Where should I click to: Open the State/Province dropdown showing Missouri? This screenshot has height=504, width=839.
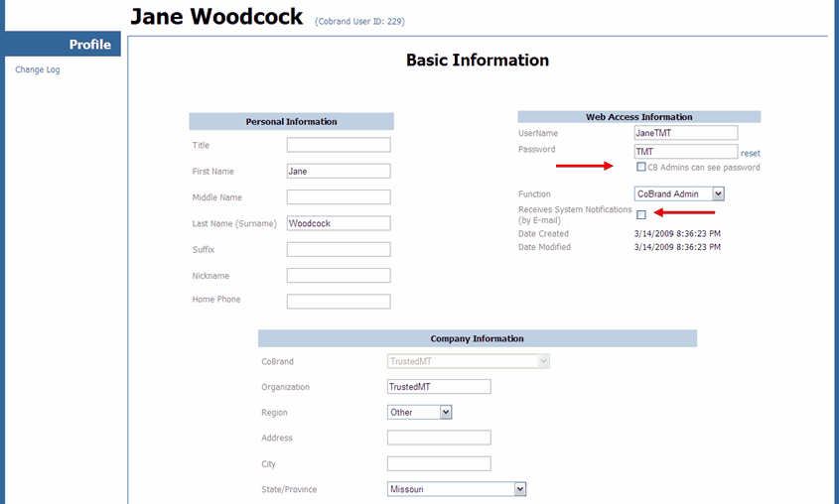[457, 489]
